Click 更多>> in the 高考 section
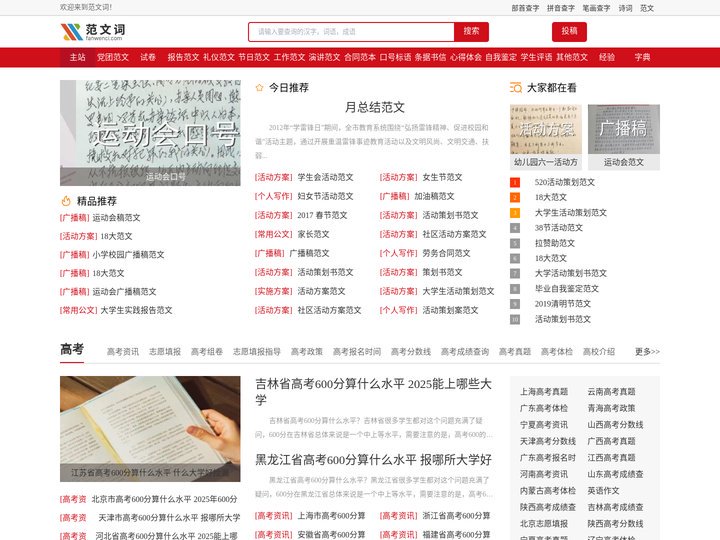 (647, 352)
